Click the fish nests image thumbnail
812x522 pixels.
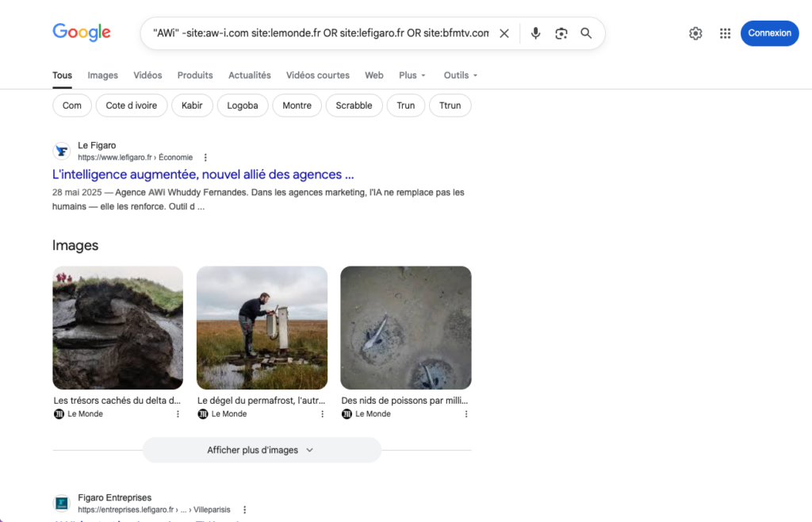coord(406,328)
